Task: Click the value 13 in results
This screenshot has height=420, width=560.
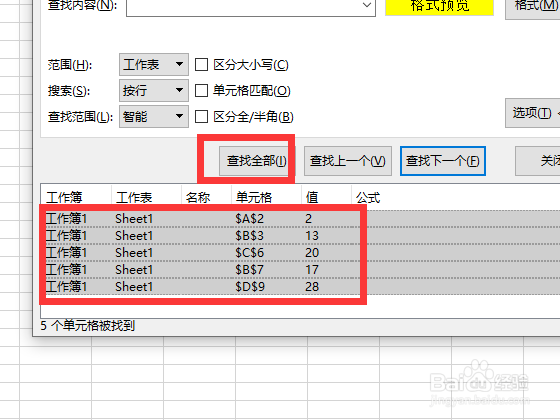Action: click(x=312, y=236)
